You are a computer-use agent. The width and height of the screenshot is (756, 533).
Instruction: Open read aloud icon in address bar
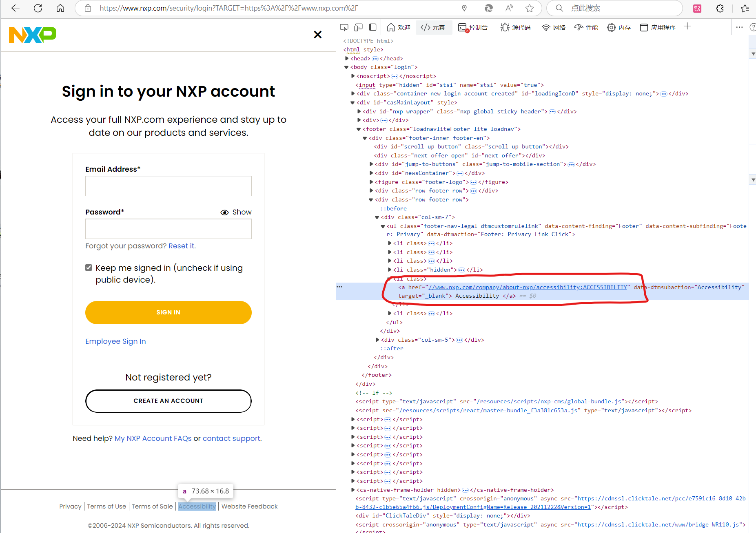(509, 8)
